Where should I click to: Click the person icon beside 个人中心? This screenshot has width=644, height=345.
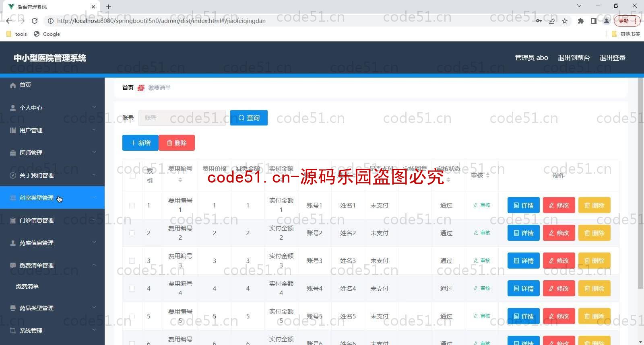[x=13, y=108]
